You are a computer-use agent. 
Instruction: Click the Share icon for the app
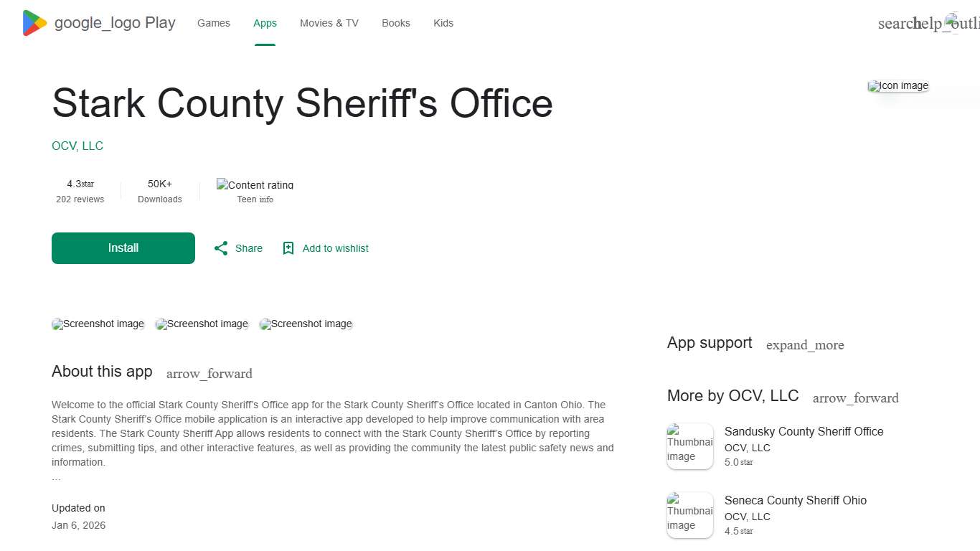(221, 248)
